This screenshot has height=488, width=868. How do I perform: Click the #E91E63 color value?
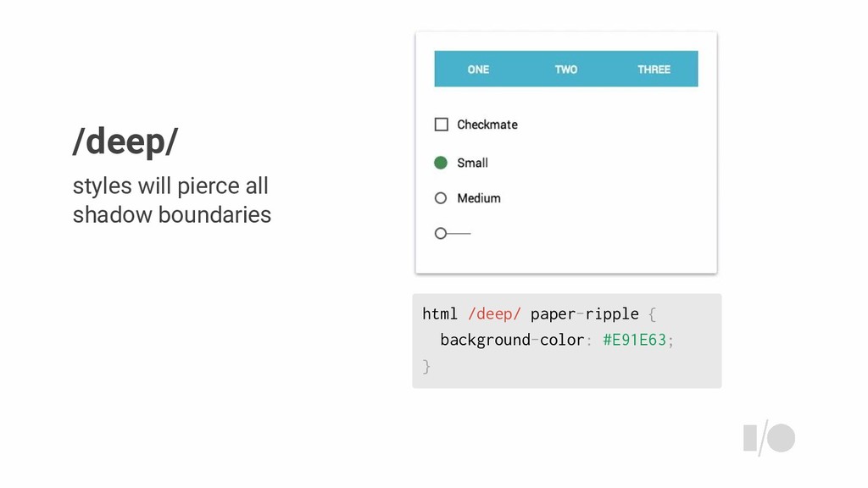(634, 340)
